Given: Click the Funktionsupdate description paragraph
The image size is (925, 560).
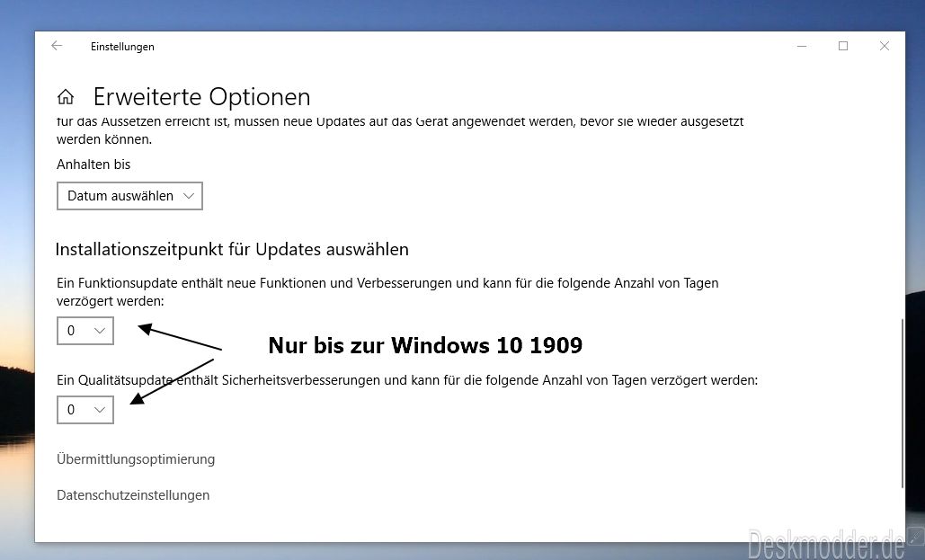Looking at the screenshot, I should click(x=387, y=292).
